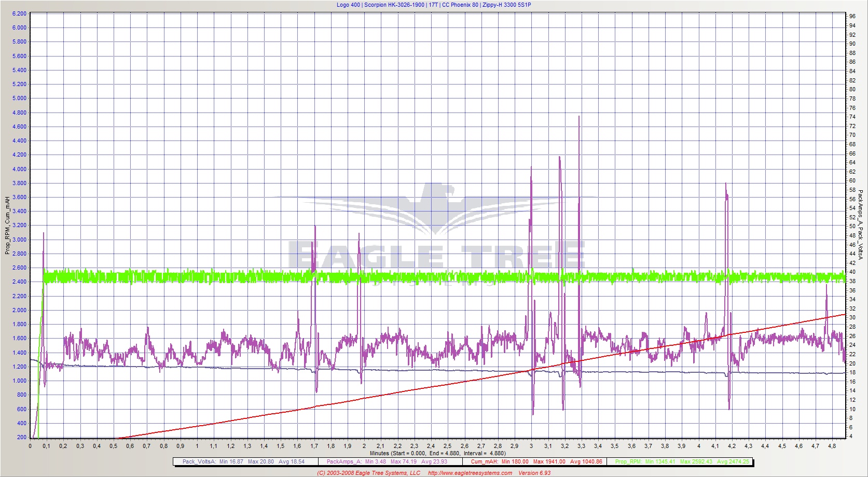The image size is (868, 477).
Task: Click the 96 value on right axis
Action: tap(852, 17)
